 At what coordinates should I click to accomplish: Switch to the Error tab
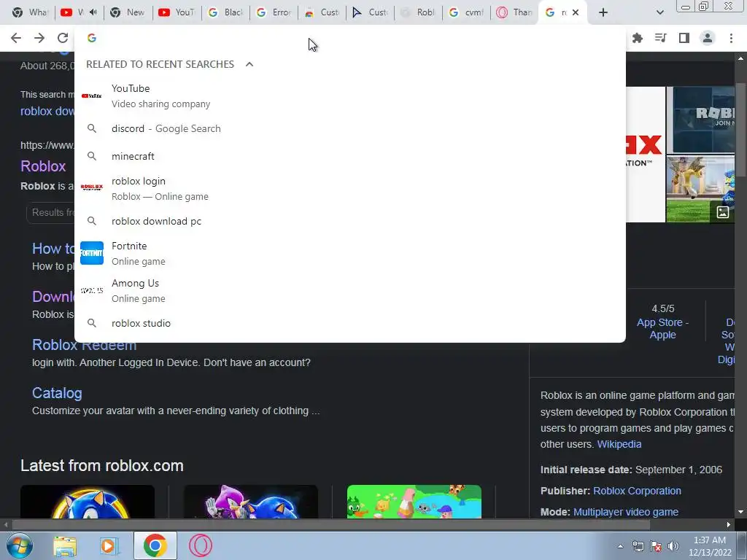coord(274,12)
